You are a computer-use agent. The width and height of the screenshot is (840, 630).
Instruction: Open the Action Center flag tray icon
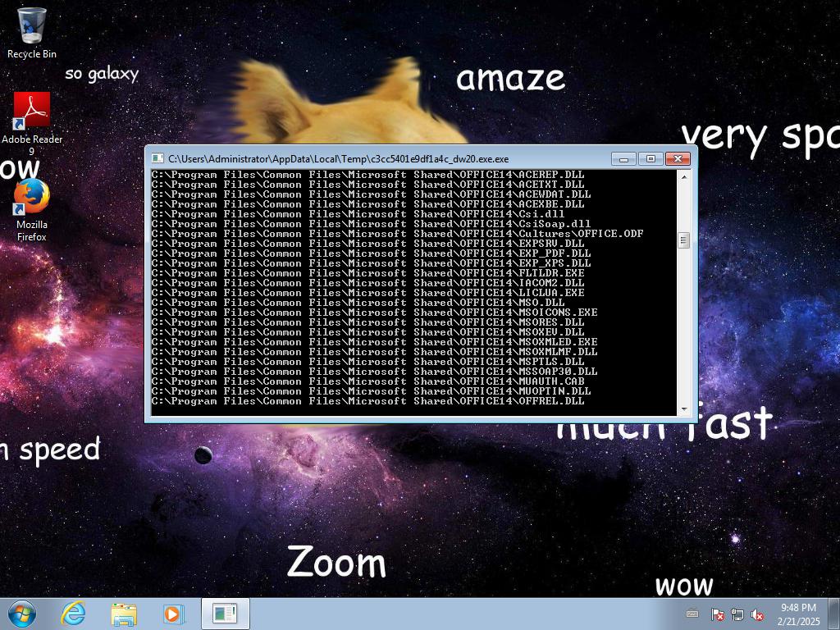(717, 614)
